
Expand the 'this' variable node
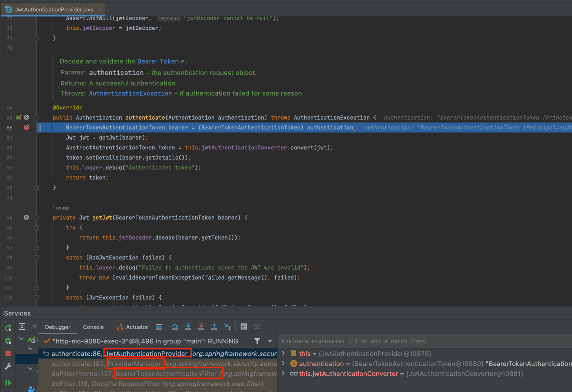284,354
